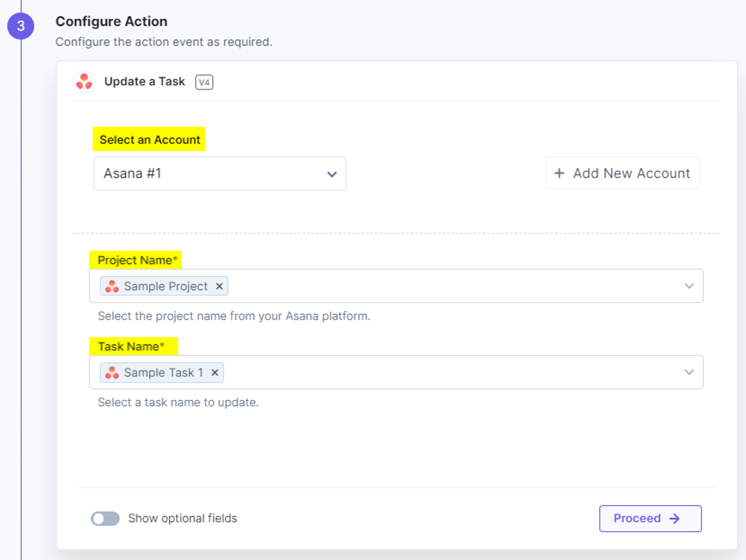
Task: Toggle Show optional fields switch
Action: [105, 518]
